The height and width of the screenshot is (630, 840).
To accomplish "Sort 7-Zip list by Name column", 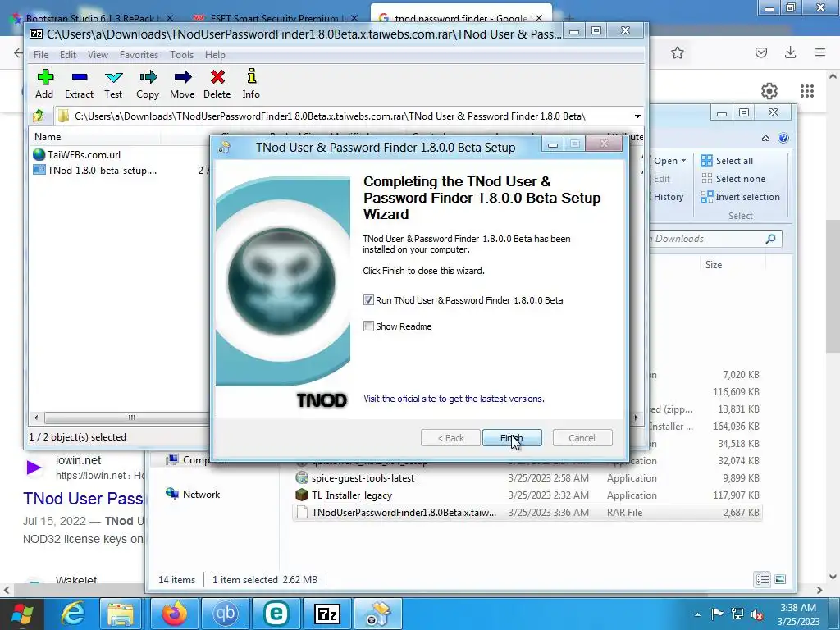I will pos(48,137).
